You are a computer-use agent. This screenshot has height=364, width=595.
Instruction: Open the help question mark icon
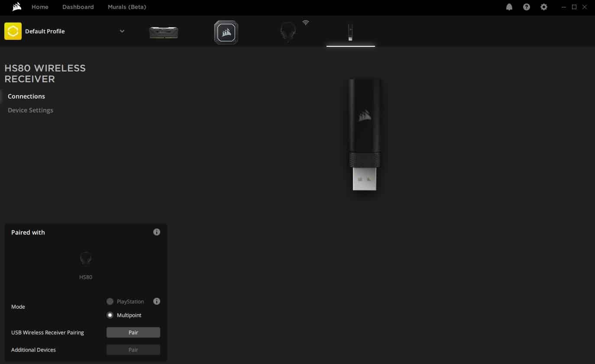pyautogui.click(x=527, y=7)
